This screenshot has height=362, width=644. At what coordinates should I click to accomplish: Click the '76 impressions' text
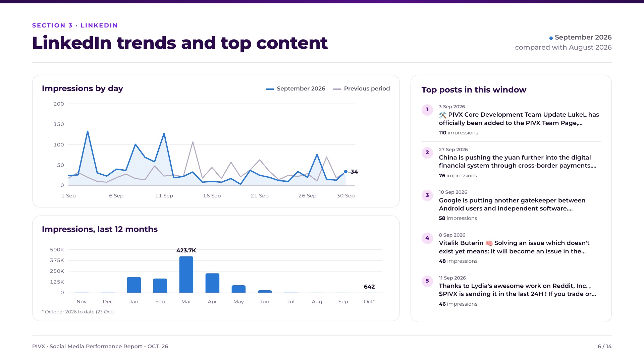pyautogui.click(x=458, y=176)
